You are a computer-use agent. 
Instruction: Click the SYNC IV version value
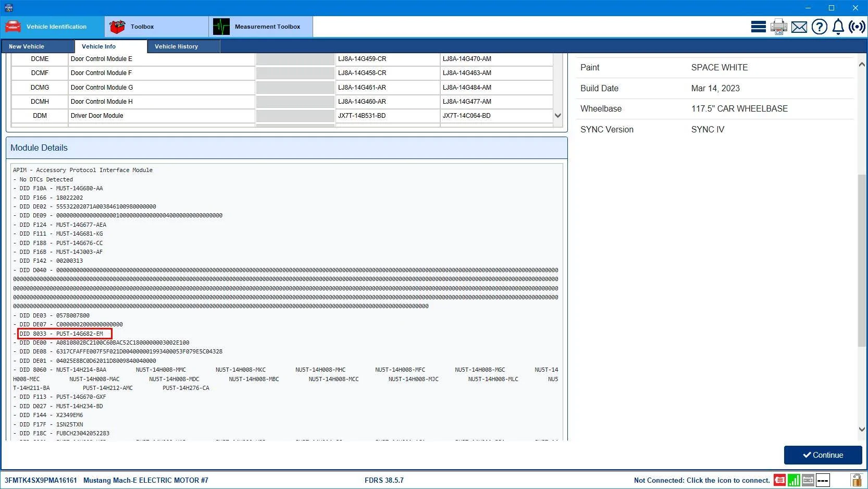(x=708, y=129)
